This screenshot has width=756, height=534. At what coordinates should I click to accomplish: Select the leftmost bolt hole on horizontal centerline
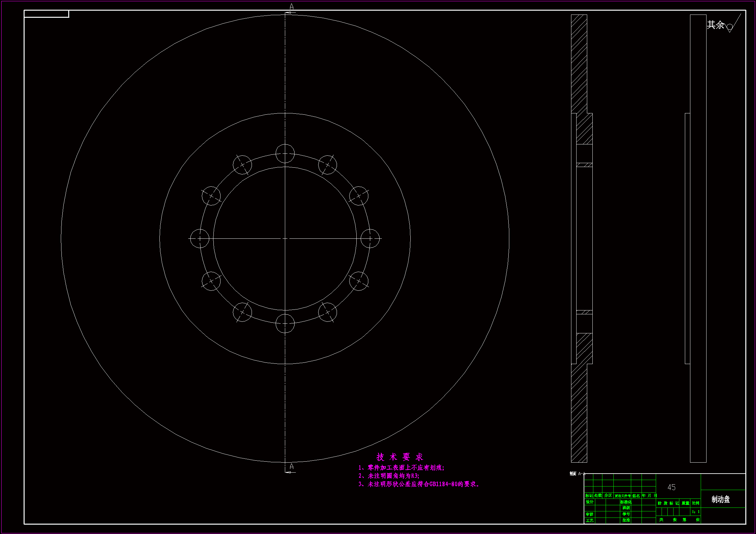point(200,238)
